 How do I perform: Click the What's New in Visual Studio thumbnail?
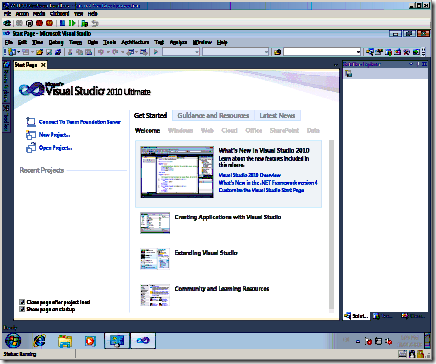click(x=177, y=172)
